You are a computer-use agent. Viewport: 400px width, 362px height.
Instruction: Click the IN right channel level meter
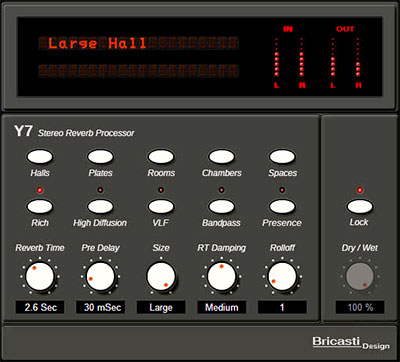click(x=302, y=57)
